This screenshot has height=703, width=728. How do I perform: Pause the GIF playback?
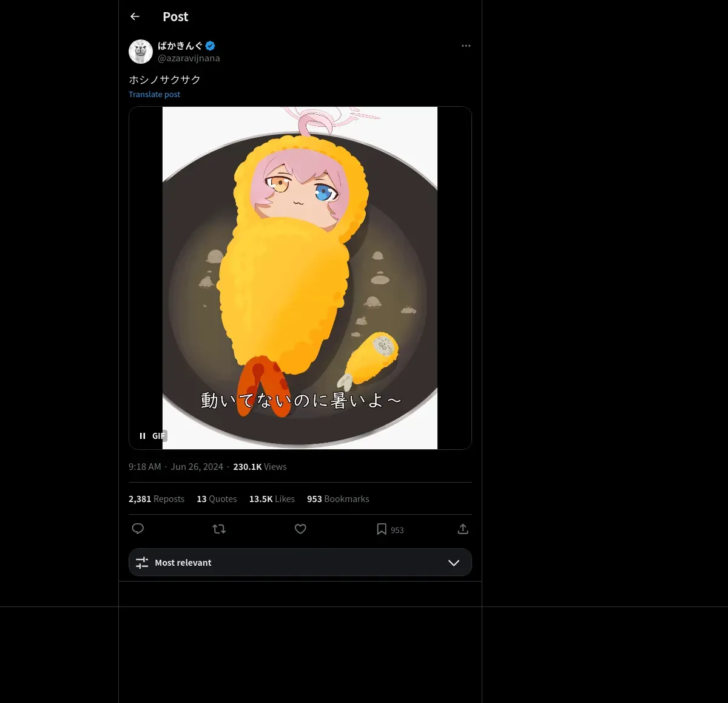point(143,436)
